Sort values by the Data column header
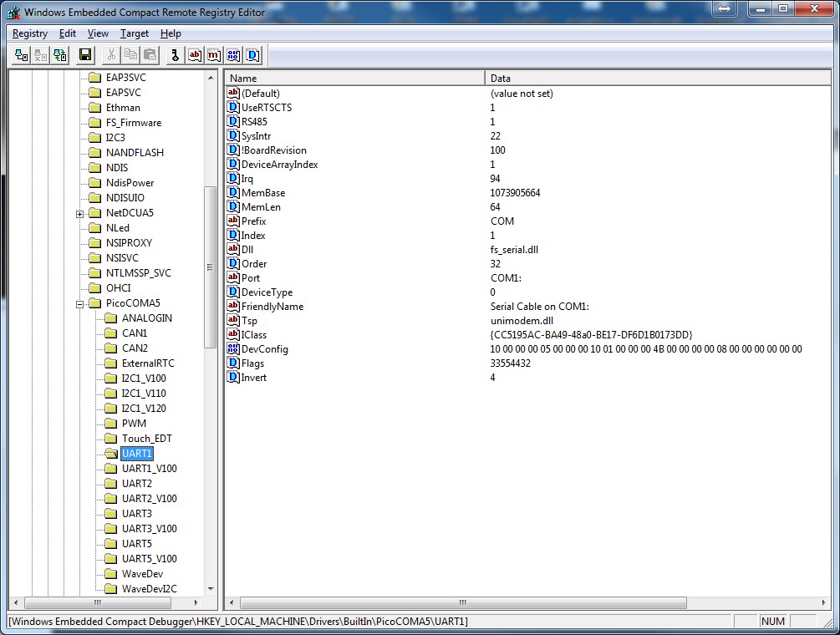 (658, 79)
